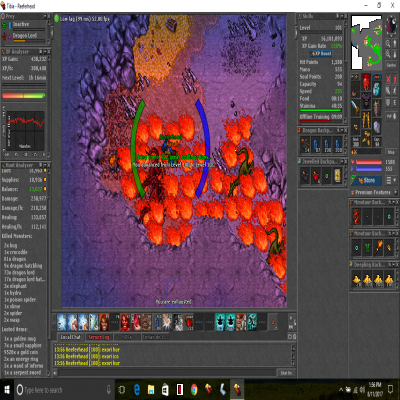Select red potion in Jewelled Backpack
This screenshot has width=400, height=400.
316,176
